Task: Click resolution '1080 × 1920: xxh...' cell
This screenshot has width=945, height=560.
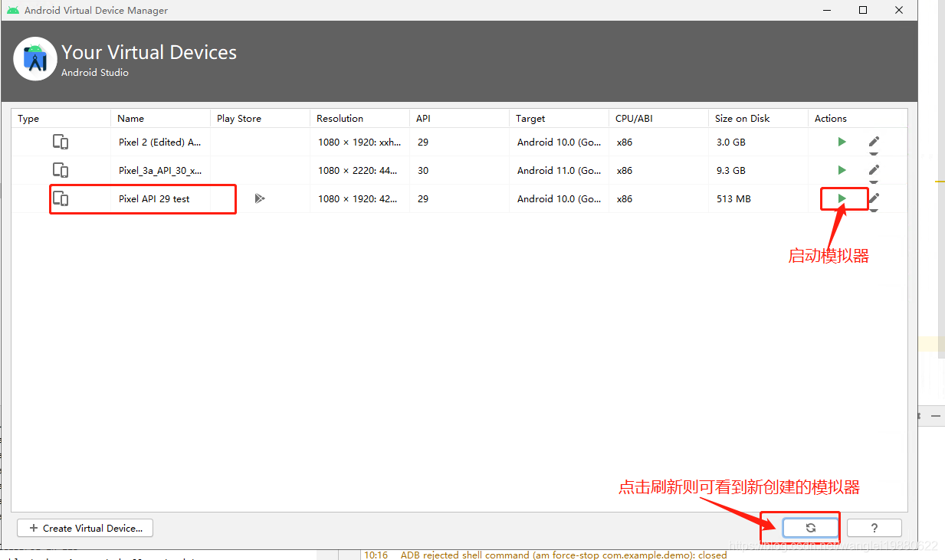Action: 360,142
